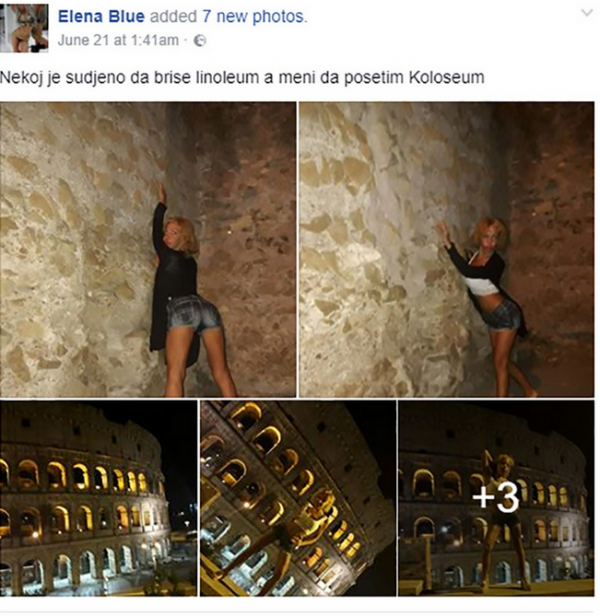Click the word 'added' in post header
The height and width of the screenshot is (616, 600).
pyautogui.click(x=173, y=16)
